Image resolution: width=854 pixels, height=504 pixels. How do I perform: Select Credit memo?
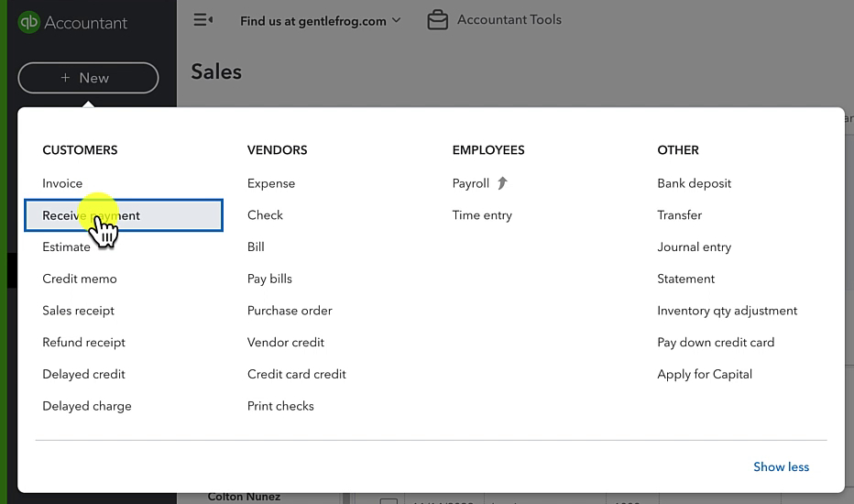pyautogui.click(x=80, y=279)
